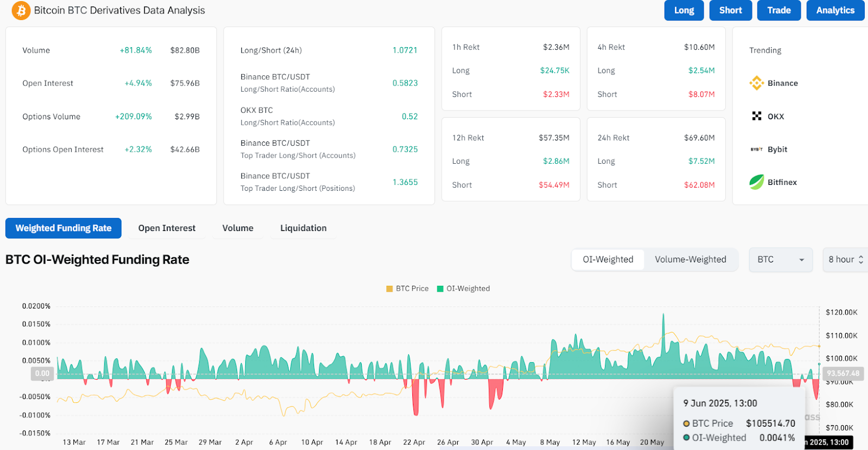Click the OKX logo icon
This screenshot has height=450, width=868.
[757, 116]
